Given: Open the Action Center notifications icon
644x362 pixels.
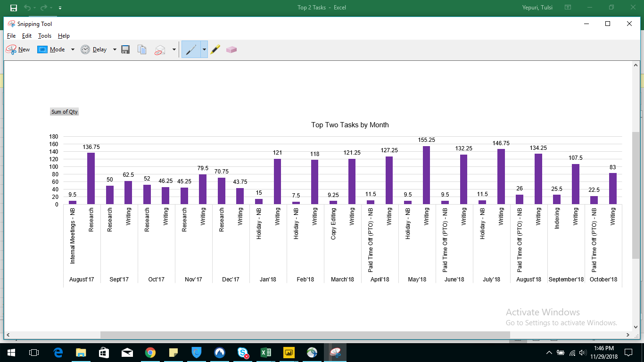Looking at the screenshot, I should (x=628, y=352).
